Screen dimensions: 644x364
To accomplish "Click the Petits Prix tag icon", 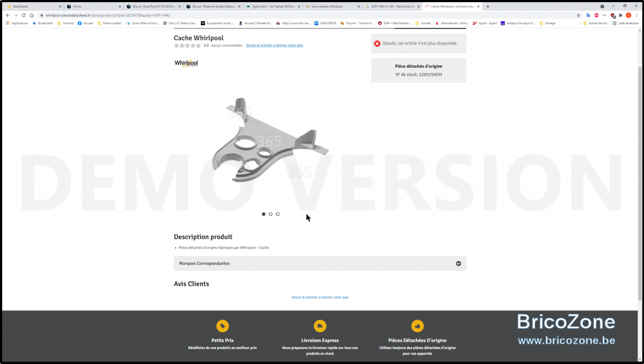I will click(x=222, y=326).
